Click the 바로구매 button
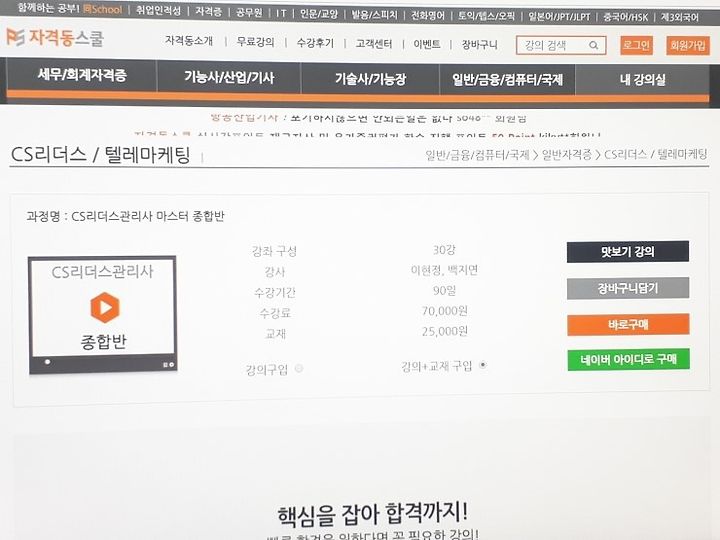Screen dimensions: 720x540 point(628,325)
